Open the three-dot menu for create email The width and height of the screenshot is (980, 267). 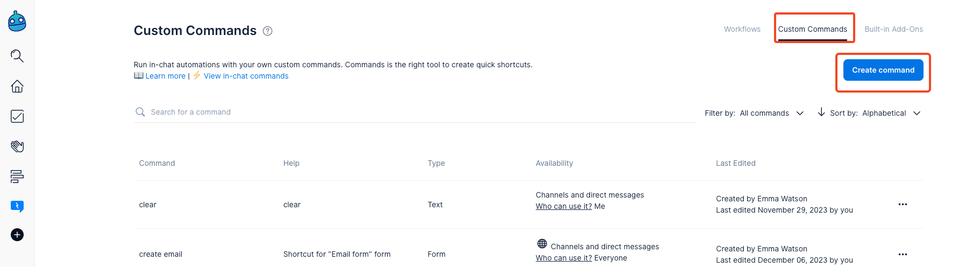[x=903, y=254]
